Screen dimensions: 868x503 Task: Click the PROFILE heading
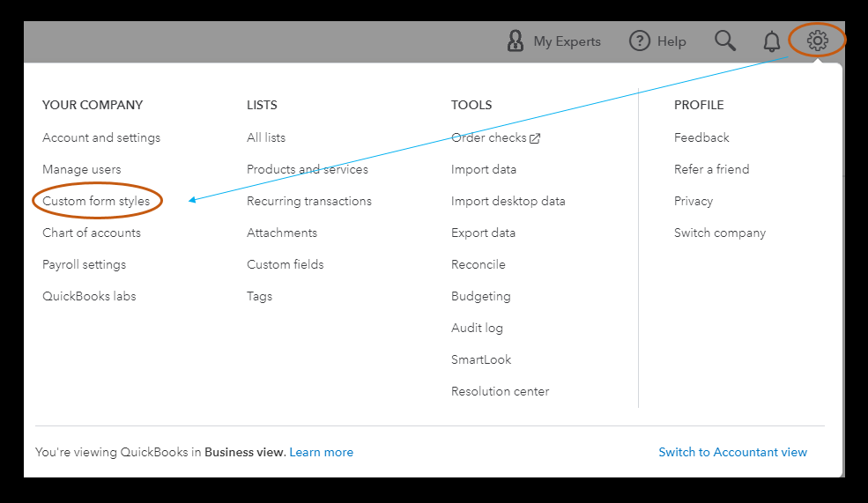[699, 105]
